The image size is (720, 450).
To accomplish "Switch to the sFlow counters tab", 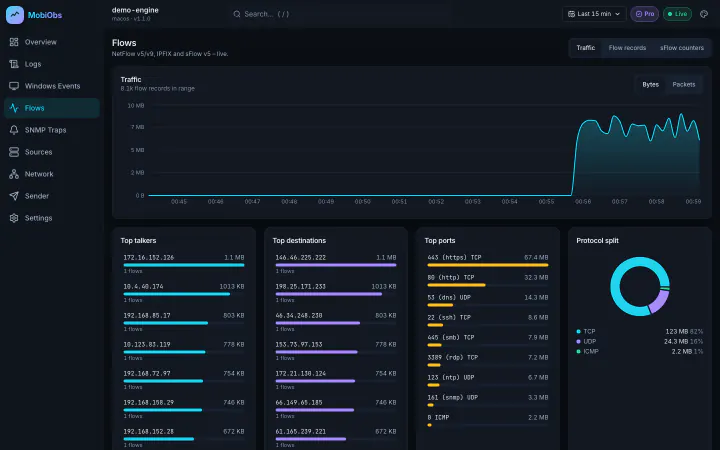I will click(682, 48).
